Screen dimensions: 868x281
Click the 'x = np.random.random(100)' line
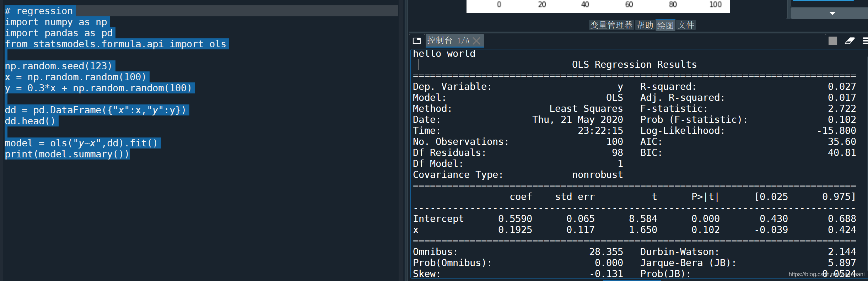pyautogui.click(x=76, y=77)
